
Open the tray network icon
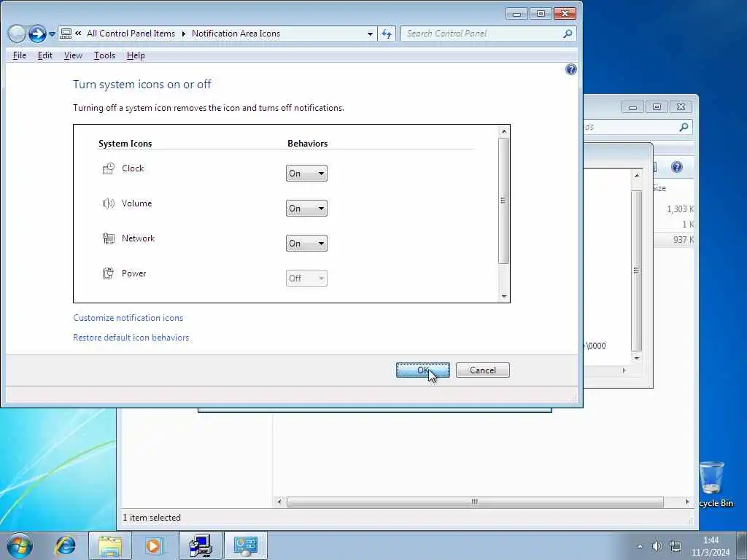pyautogui.click(x=675, y=546)
